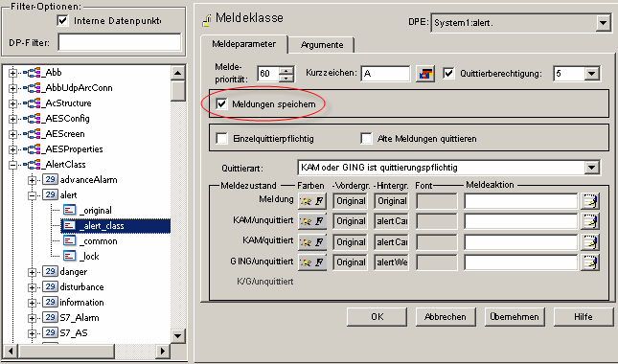
Task: Select the _lock node in the tree
Action: [x=91, y=256]
